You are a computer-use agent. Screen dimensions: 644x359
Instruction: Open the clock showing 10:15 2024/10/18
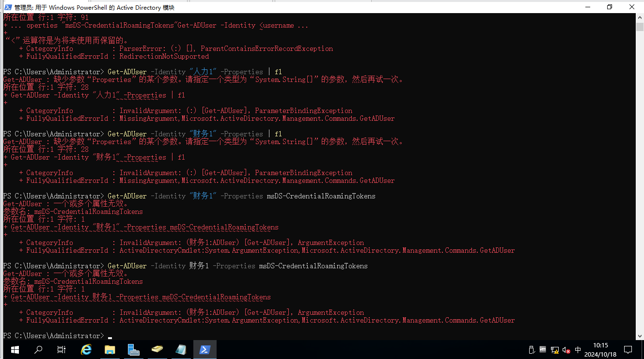pyautogui.click(x=600, y=349)
